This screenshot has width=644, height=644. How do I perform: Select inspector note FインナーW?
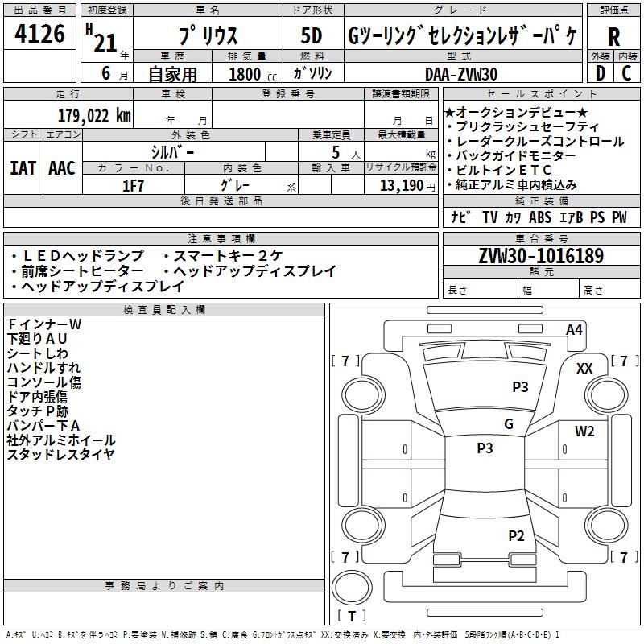pos(45,324)
